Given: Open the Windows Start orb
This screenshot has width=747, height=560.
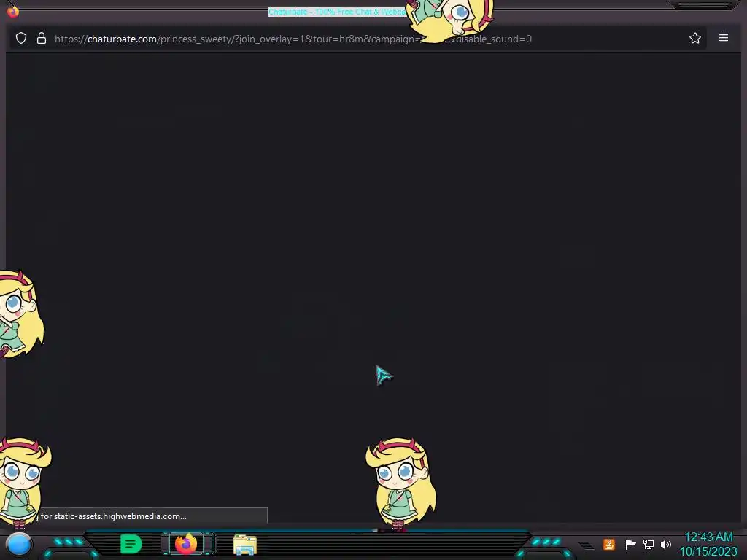Looking at the screenshot, I should [x=19, y=544].
